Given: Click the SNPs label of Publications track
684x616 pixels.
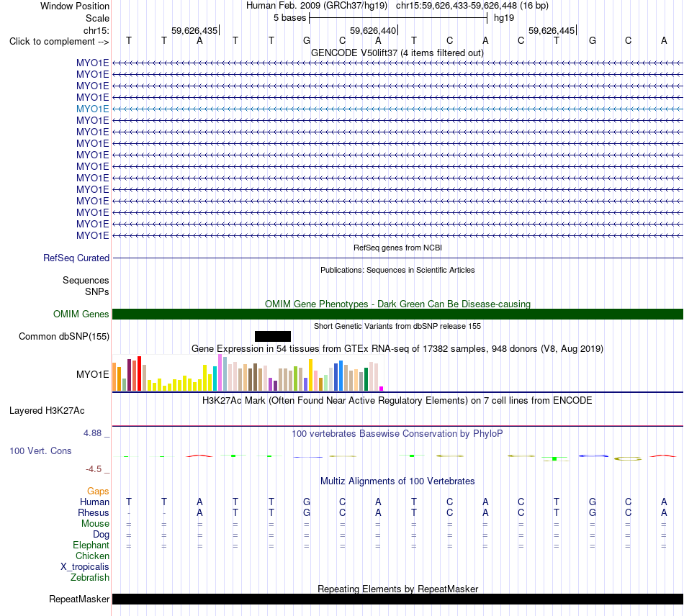Looking at the screenshot, I should click(97, 291).
